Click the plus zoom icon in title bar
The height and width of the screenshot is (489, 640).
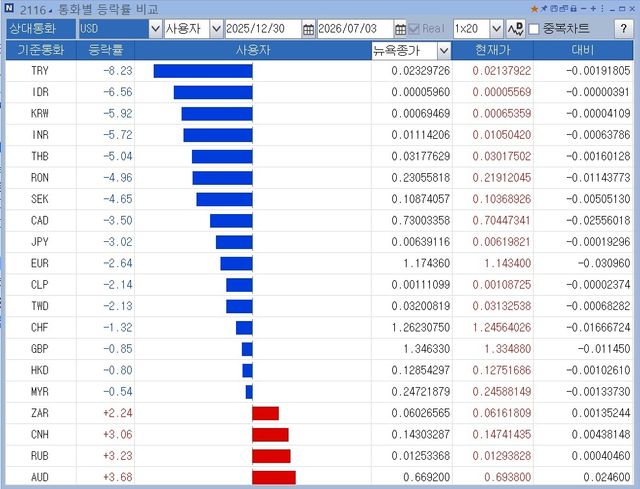(x=593, y=9)
